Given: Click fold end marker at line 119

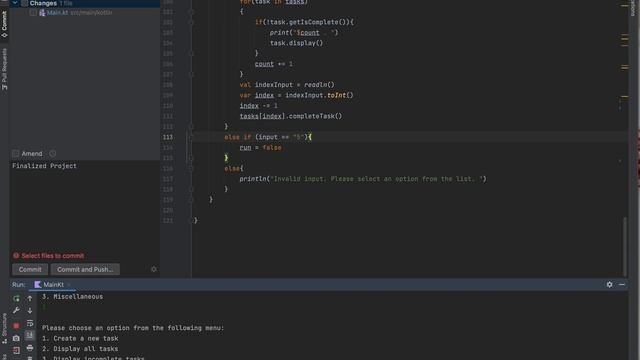Looking at the screenshot, I should click(190, 200).
